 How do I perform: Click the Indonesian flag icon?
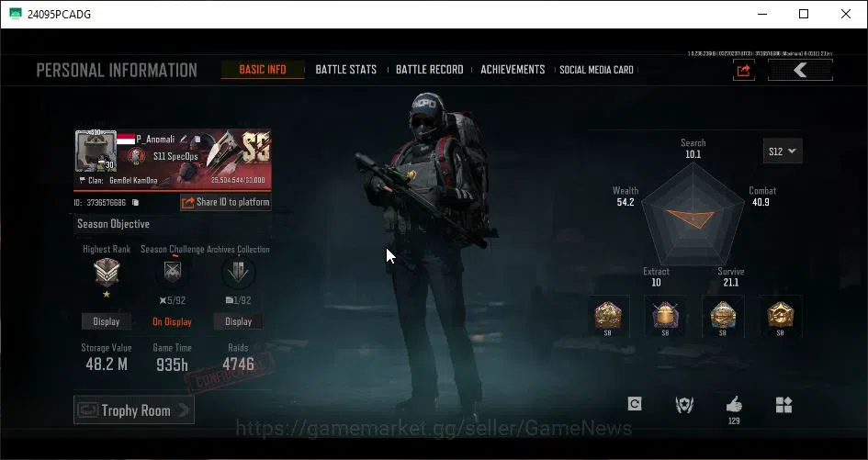click(126, 139)
